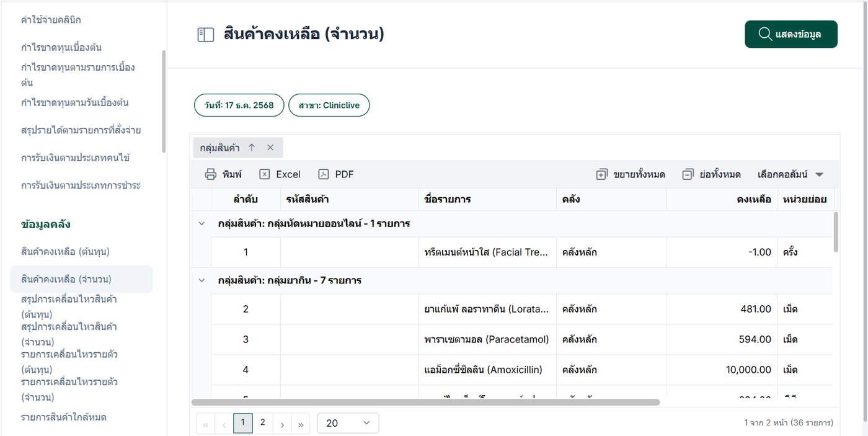Open the page size dropdown showing 20
Screen dimensions: 868x436
348,423
